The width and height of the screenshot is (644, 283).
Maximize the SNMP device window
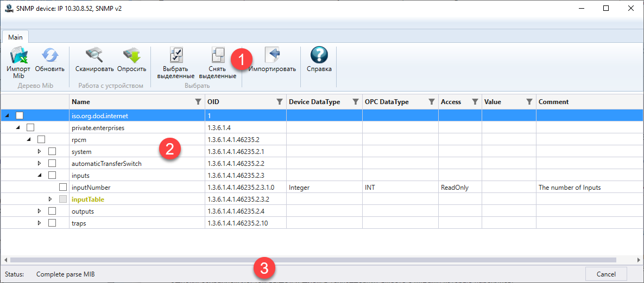click(606, 8)
